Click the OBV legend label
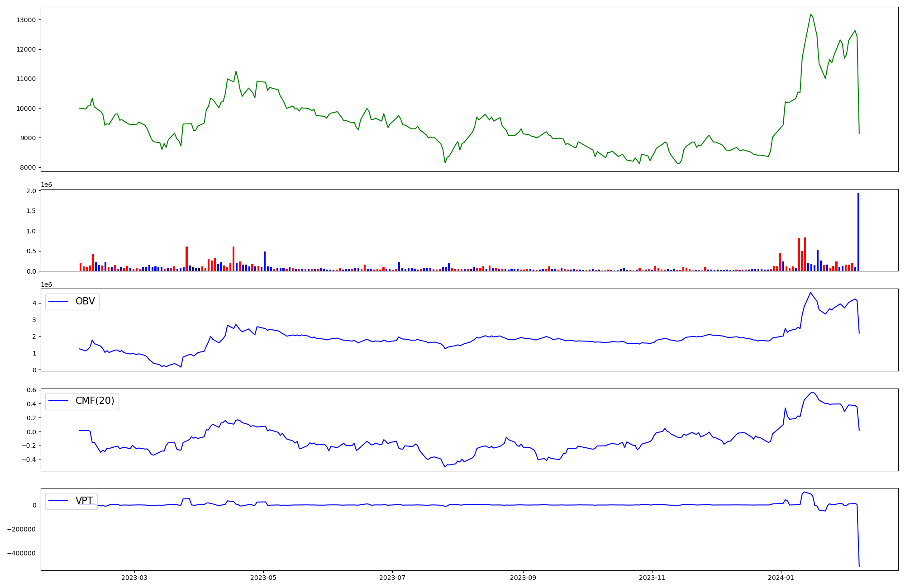 pos(85,302)
